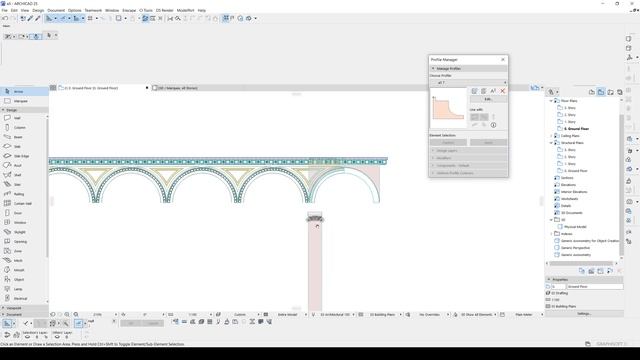Select the Marquee tool

click(24, 101)
